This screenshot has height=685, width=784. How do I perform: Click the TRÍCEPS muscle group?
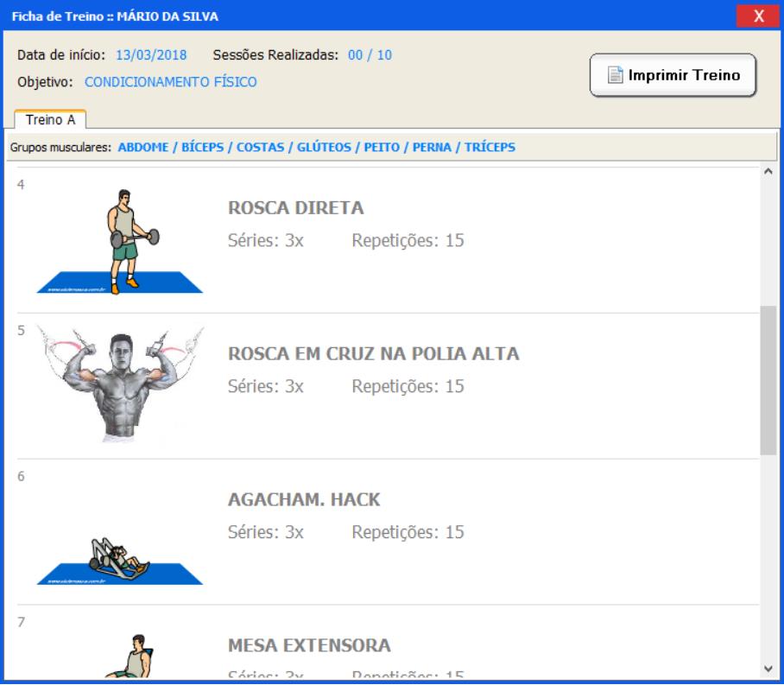pos(490,147)
